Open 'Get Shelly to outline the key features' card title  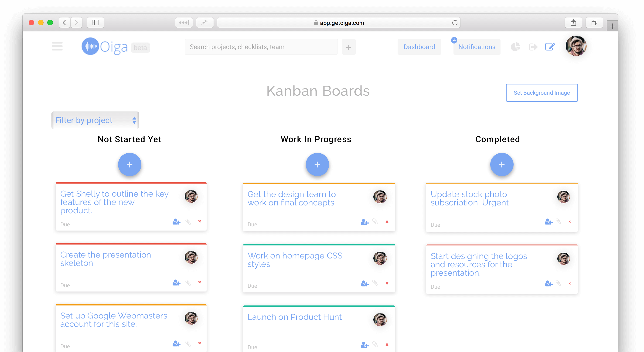tap(114, 202)
